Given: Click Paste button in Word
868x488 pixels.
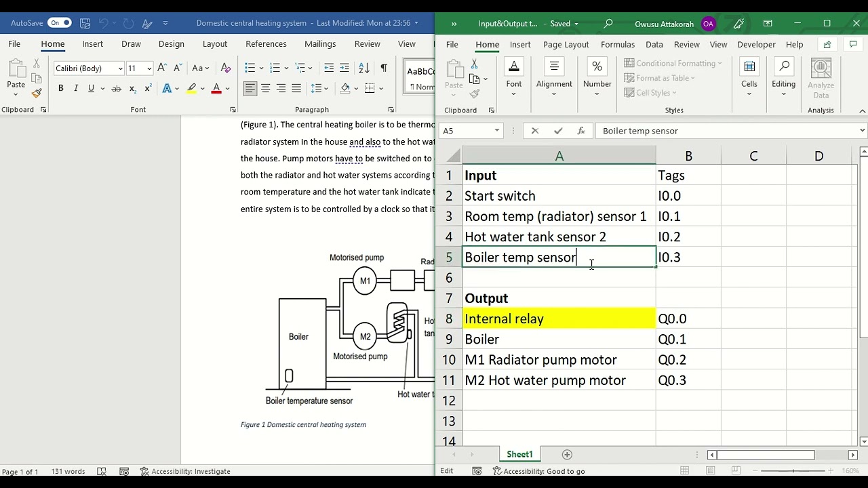Looking at the screenshot, I should click(16, 75).
